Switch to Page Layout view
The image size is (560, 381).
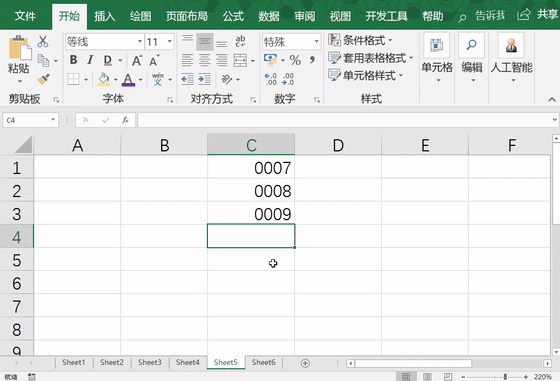427,376
